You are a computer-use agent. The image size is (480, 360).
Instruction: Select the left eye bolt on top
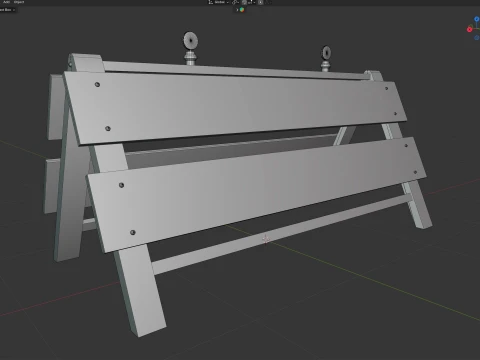[191, 48]
